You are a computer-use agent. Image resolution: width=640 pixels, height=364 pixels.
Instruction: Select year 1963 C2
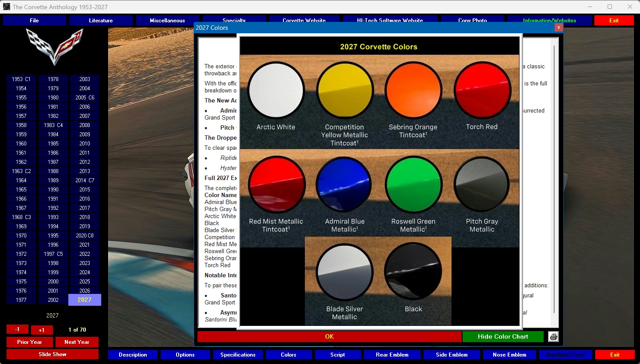pyautogui.click(x=21, y=171)
